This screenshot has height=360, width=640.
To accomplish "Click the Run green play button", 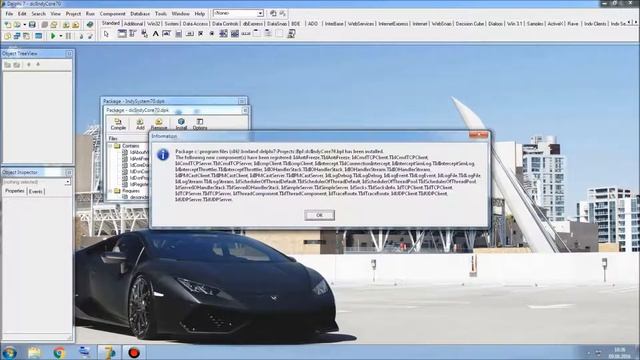I will click(53, 36).
